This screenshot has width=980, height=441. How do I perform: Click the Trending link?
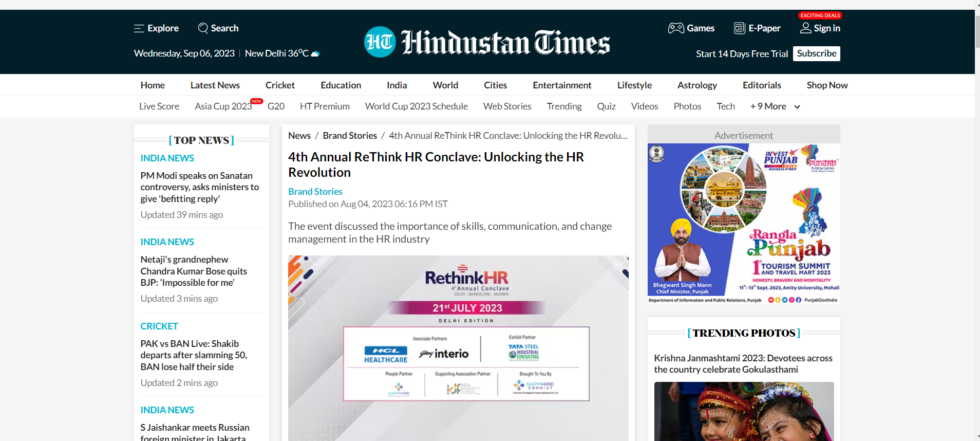pos(564,106)
